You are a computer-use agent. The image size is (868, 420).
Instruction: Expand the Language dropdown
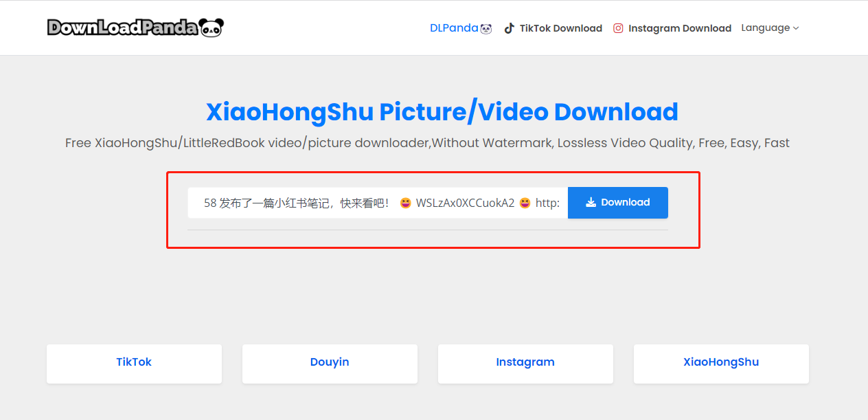pos(770,28)
